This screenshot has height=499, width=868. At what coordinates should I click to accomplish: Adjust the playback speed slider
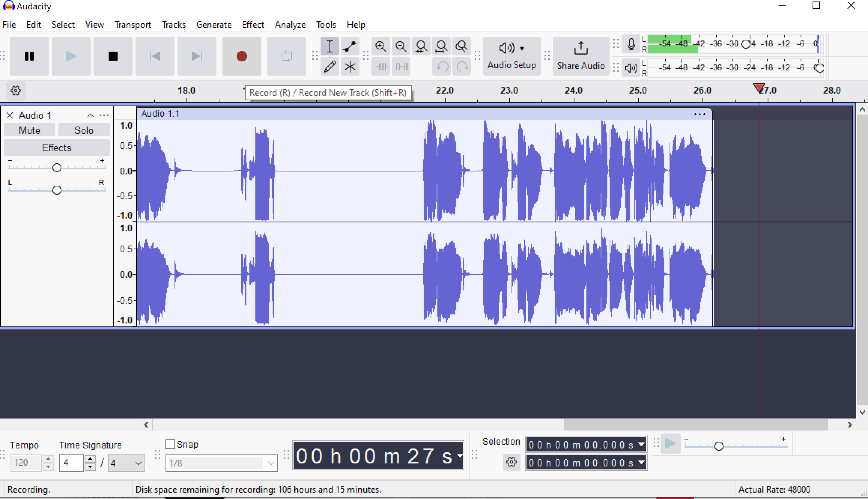tap(719, 446)
